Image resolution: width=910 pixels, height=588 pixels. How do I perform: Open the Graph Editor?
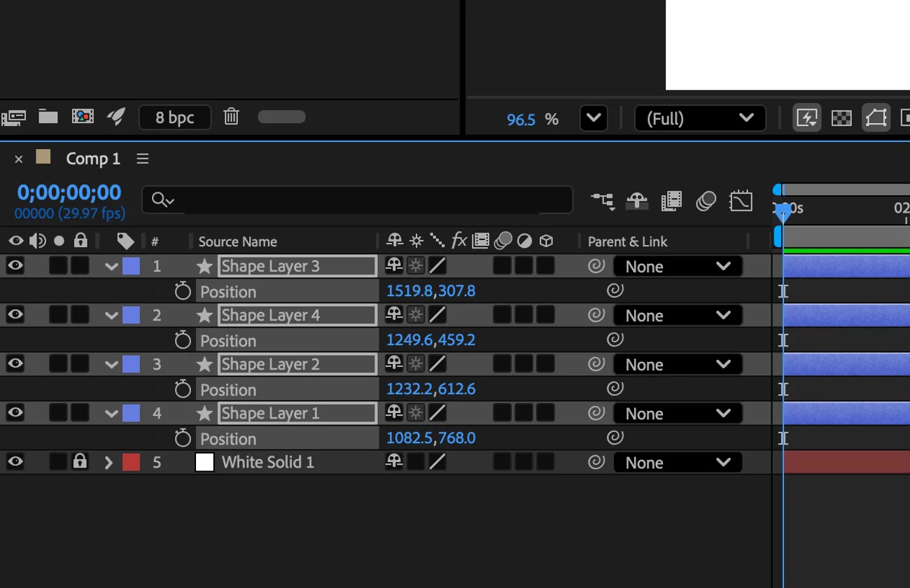click(x=741, y=201)
